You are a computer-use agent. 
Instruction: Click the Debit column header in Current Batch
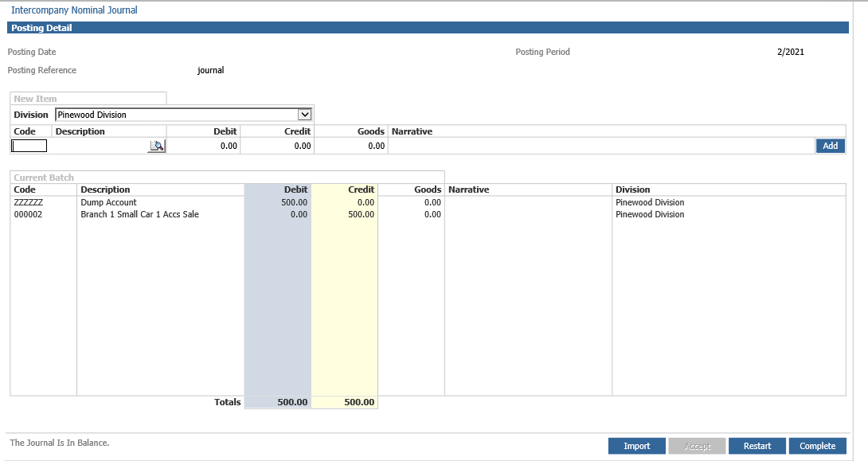pyautogui.click(x=295, y=189)
